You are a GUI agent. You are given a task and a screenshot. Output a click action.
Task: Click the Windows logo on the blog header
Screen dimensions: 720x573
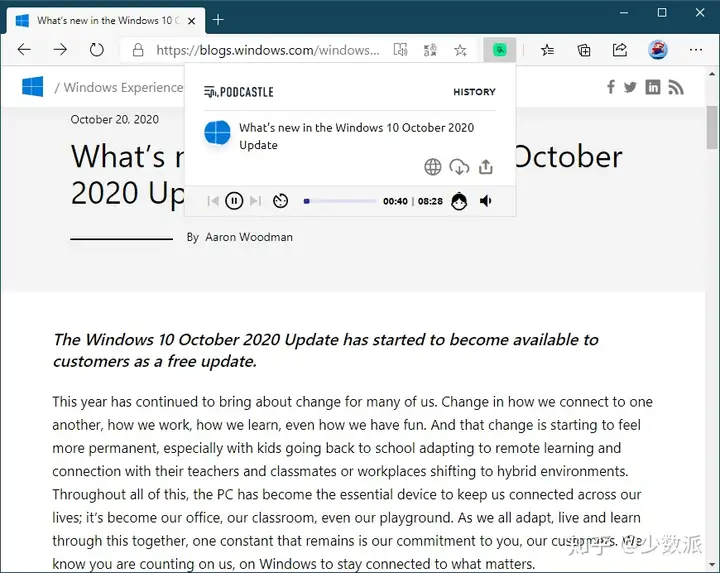coord(33,86)
